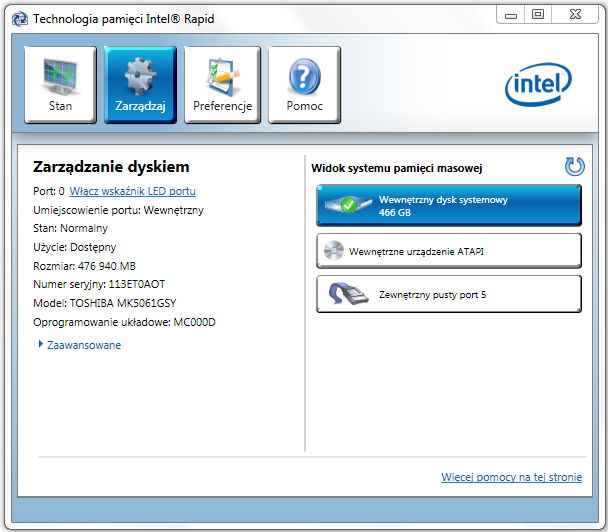The width and height of the screenshot is (608, 532).
Task: Click Oprogramowanie układowe: MC000D text
Action: click(x=124, y=322)
